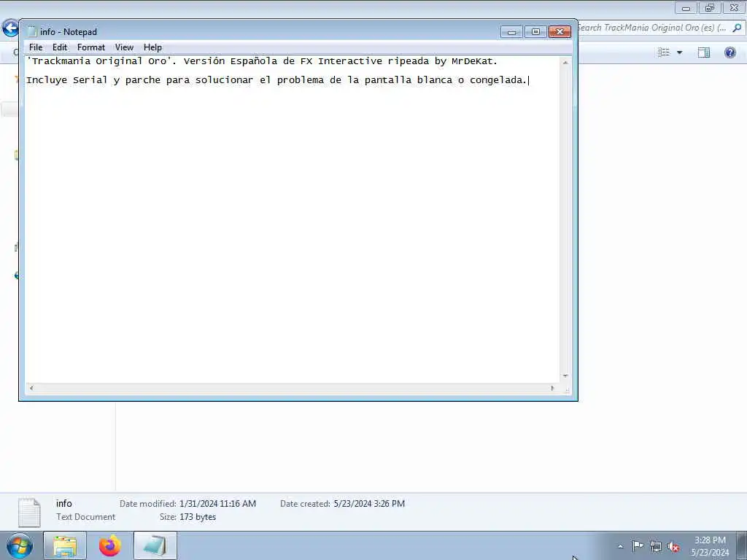Screen dimensions: 747x560
Task: Click the Explorer search magnifier icon
Action: (737, 28)
